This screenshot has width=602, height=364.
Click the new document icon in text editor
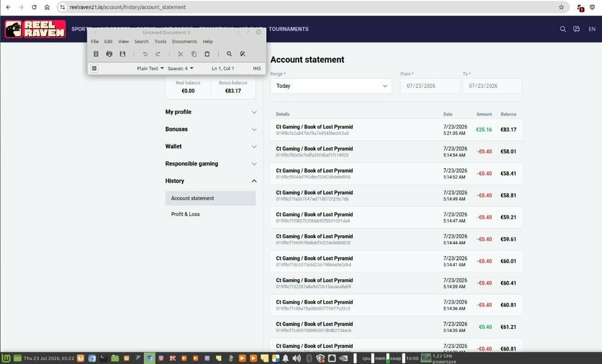tap(96, 54)
